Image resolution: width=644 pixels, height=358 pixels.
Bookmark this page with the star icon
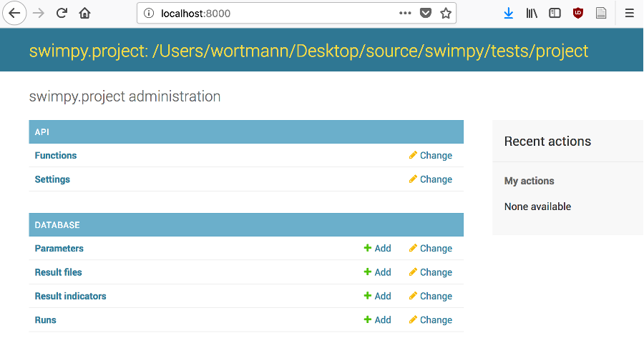[x=446, y=13]
